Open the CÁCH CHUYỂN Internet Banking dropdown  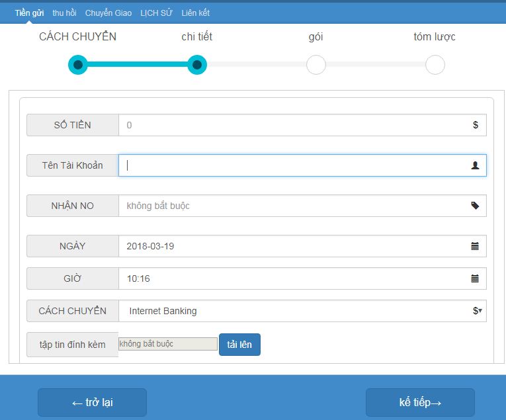pos(302,311)
